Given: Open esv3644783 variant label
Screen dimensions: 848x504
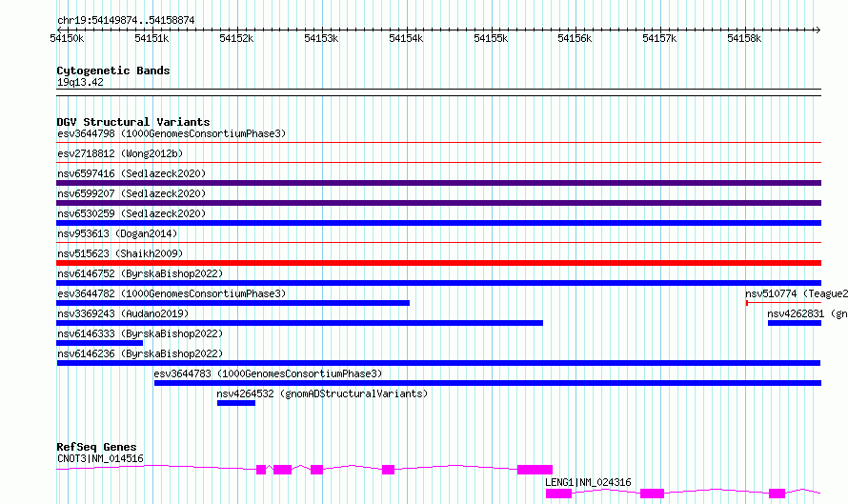Looking at the screenshot, I should (x=268, y=373).
